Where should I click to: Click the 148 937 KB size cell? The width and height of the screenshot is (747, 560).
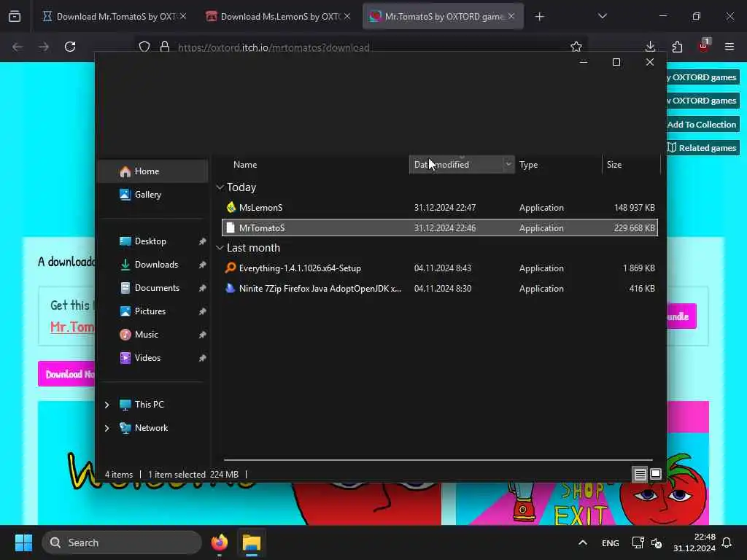click(634, 208)
